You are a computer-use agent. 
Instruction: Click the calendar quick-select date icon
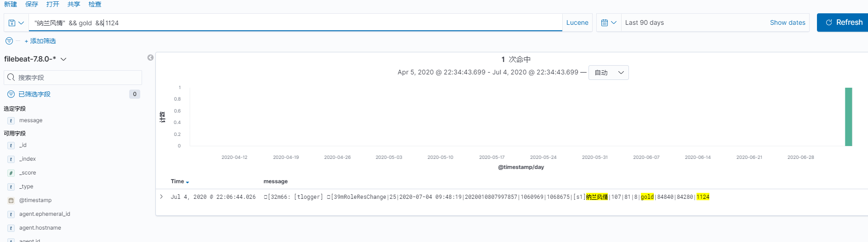pyautogui.click(x=609, y=23)
